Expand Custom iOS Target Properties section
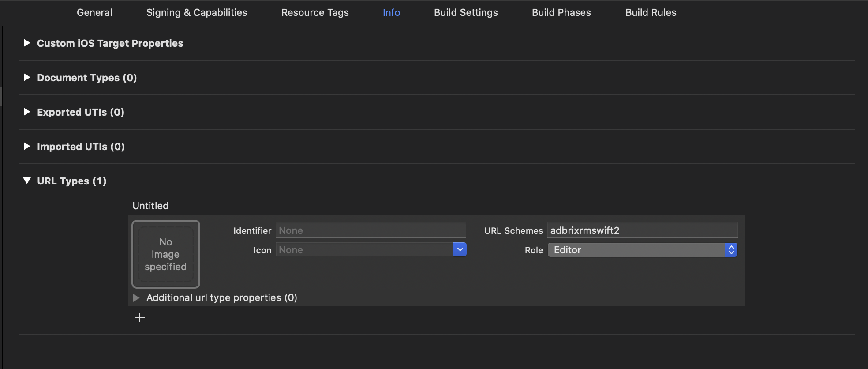Viewport: 868px width, 369px height. click(27, 43)
